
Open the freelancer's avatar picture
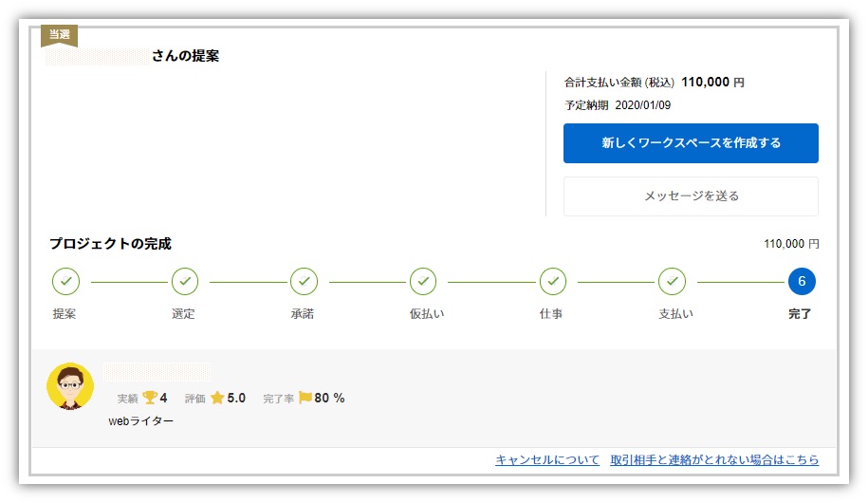[70, 386]
